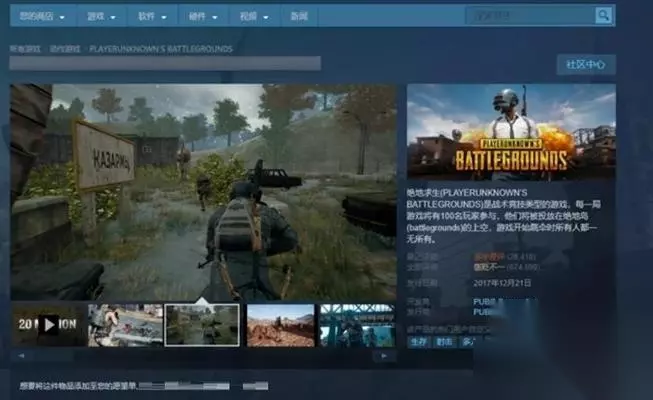Select the 生存 tag
653x400 pixels.
click(419, 342)
